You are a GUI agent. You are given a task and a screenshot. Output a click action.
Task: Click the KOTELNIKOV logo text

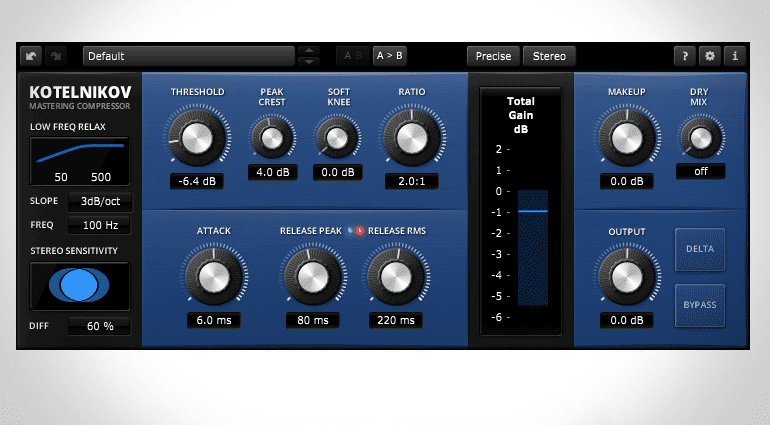pos(80,92)
